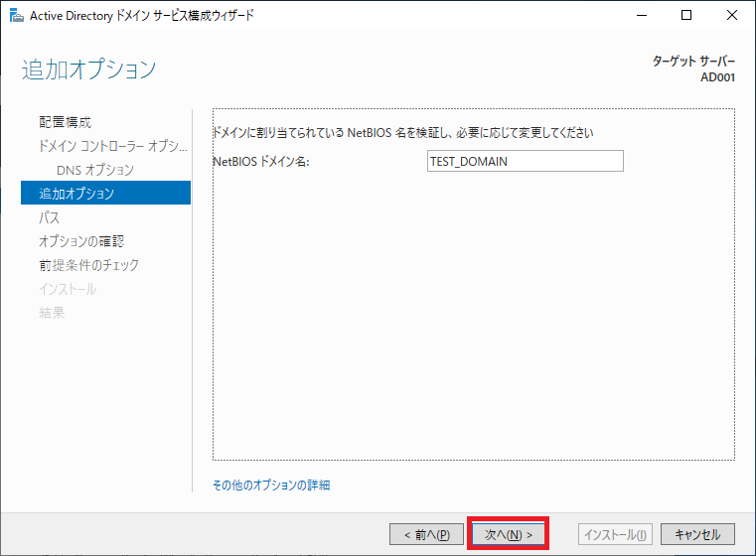Image resolution: width=756 pixels, height=556 pixels.
Task: Click the AD001 target server name
Action: 718,77
